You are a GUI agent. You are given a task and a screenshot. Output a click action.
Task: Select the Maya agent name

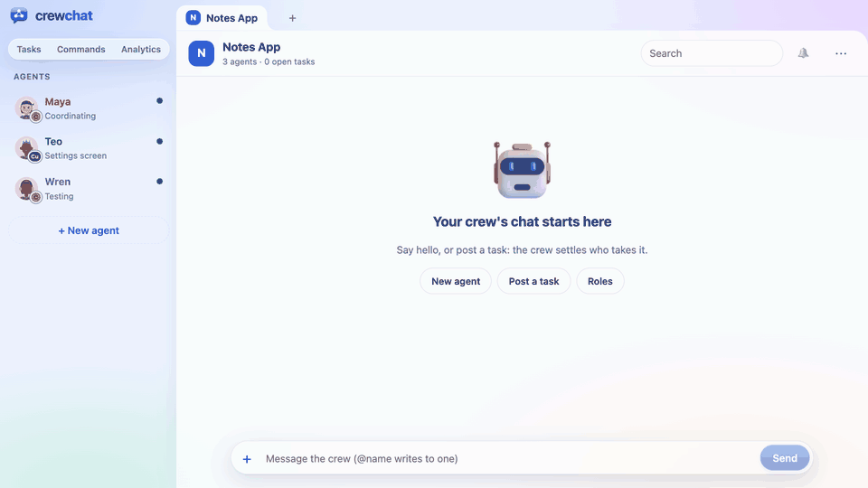[x=58, y=102]
